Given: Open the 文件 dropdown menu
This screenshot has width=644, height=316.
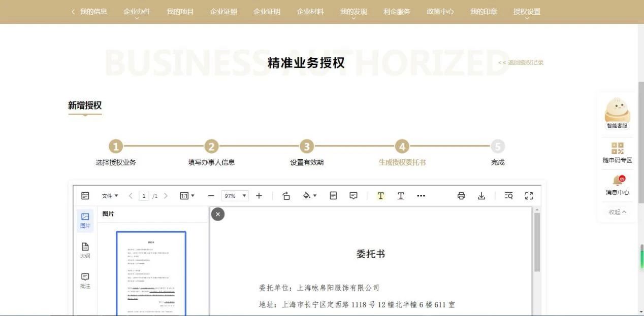Looking at the screenshot, I should 110,196.
